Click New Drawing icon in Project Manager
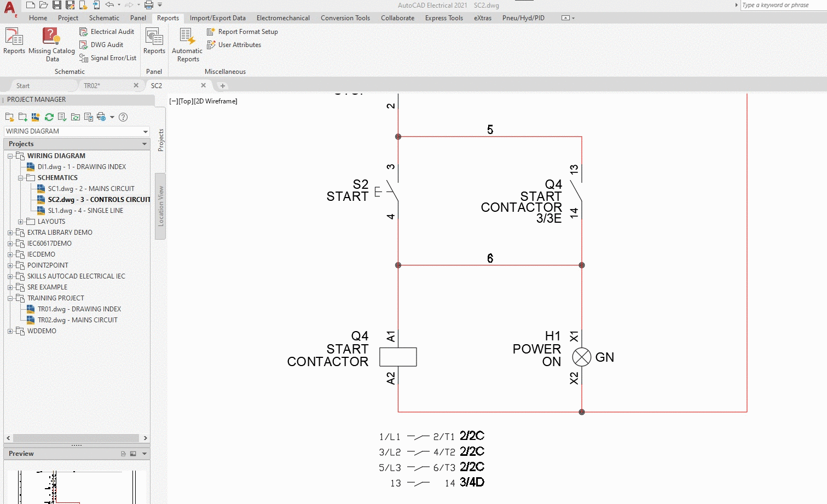Screen dimensions: 827x504 [x=36, y=117]
